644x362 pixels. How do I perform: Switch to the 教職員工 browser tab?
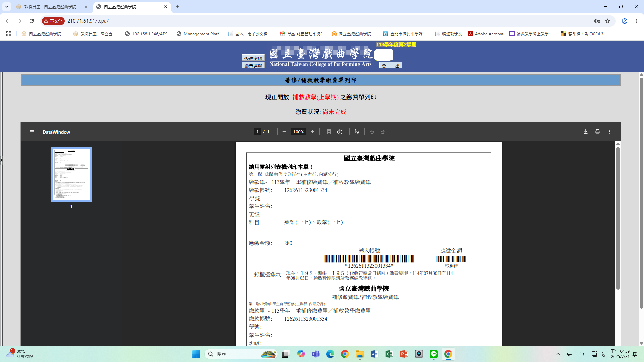(50, 7)
